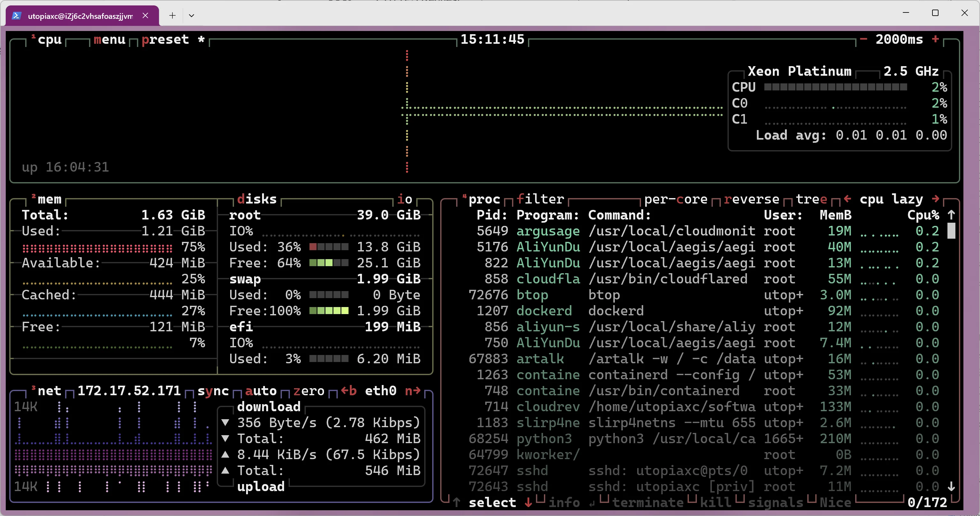
Task: Open the terminal profiles dropdown chevron
Action: pyautogui.click(x=191, y=16)
